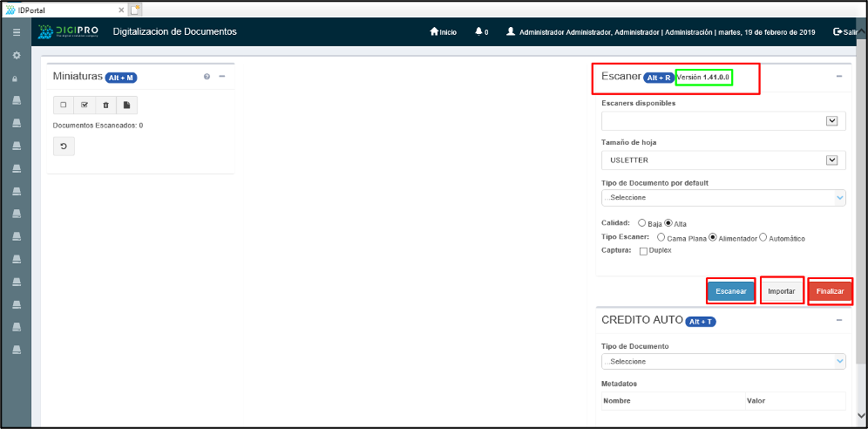Screen dimensions: 868x429
Task: Select the Cama Plana scanner type
Action: click(661, 237)
